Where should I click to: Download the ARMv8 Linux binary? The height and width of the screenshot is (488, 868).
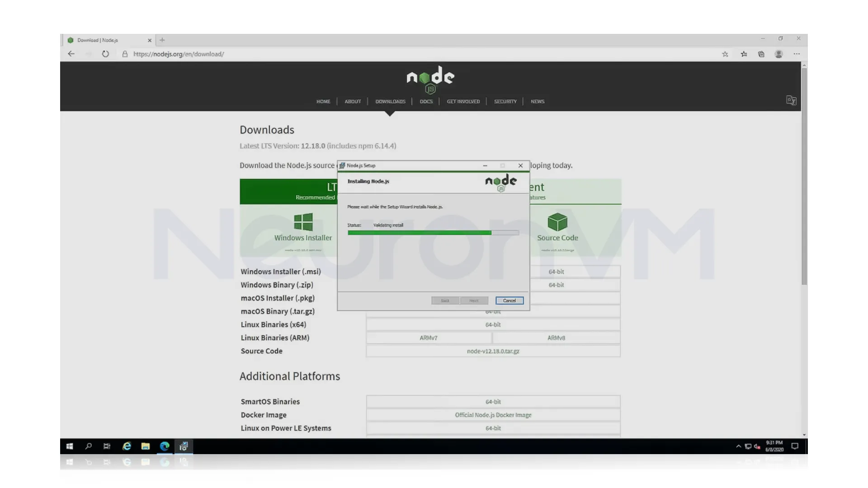(x=556, y=338)
